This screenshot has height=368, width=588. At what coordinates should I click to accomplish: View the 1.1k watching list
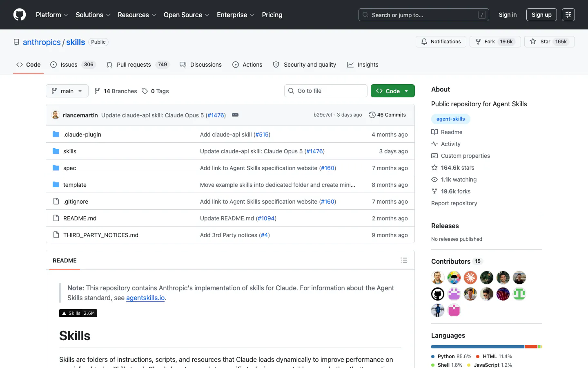click(454, 180)
